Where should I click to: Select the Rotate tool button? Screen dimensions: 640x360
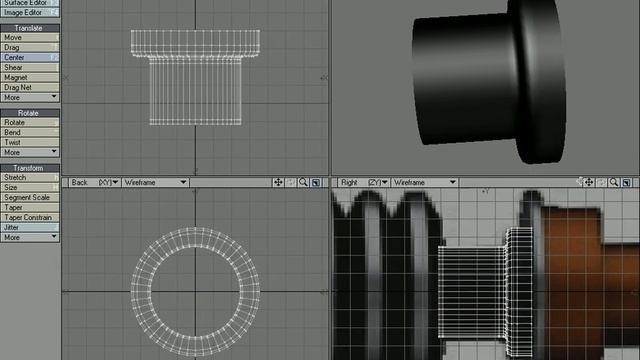coord(30,122)
